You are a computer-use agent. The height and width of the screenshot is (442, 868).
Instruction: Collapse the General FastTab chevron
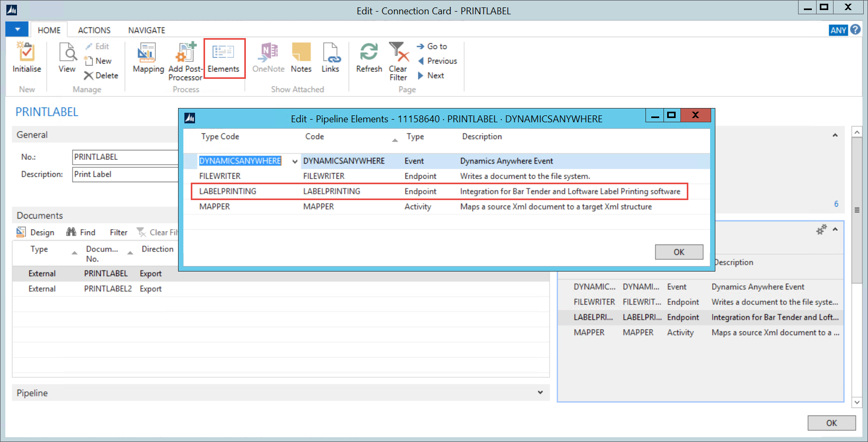click(835, 135)
